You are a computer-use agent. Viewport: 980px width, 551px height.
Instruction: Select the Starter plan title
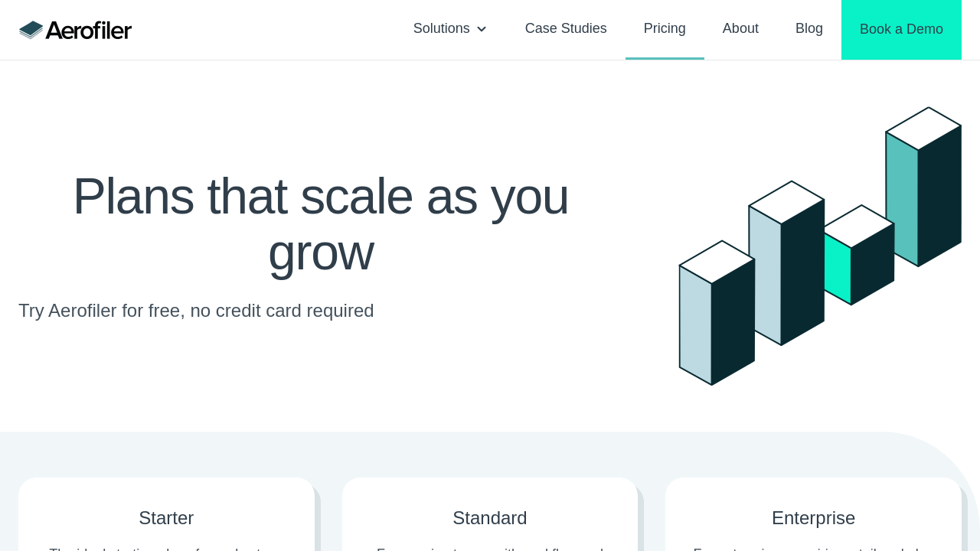tap(166, 518)
